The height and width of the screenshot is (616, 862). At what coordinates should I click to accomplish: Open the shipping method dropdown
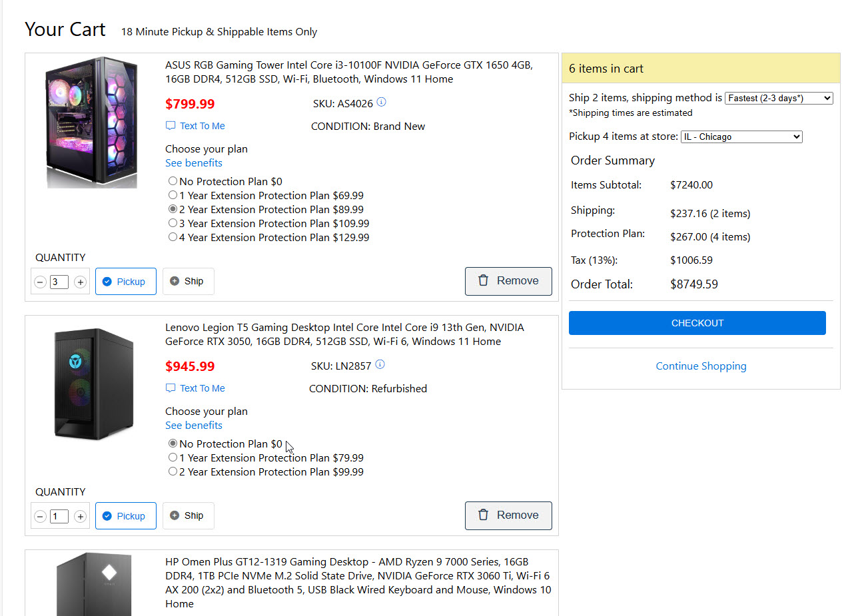778,98
